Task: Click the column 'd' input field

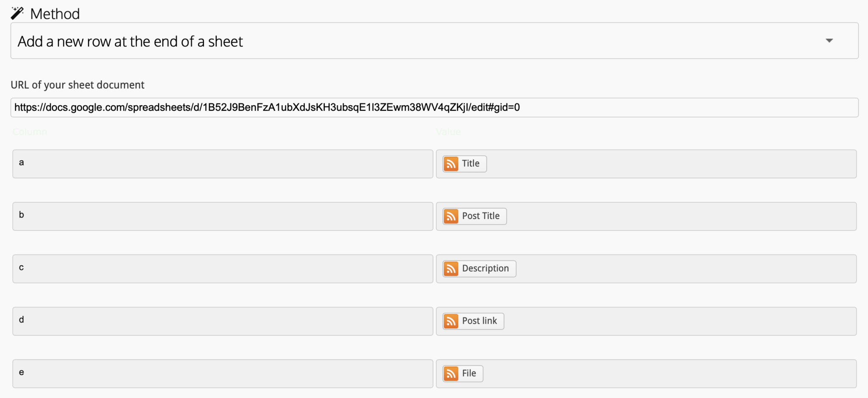Action: (x=223, y=321)
